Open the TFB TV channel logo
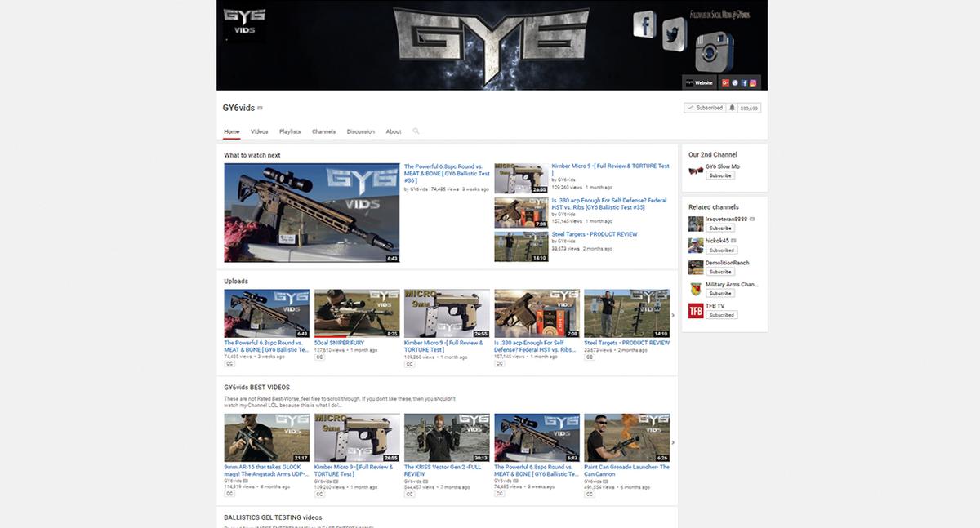The width and height of the screenshot is (980, 528). point(696,310)
